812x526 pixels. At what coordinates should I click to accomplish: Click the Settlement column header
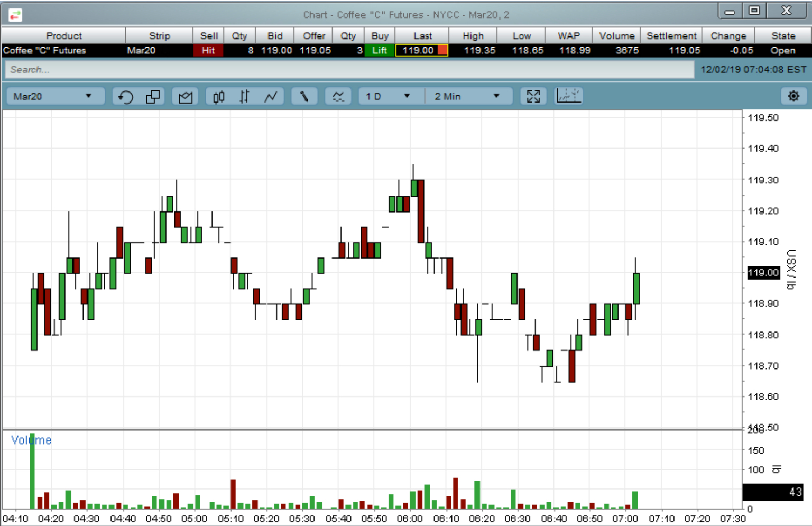tap(671, 35)
